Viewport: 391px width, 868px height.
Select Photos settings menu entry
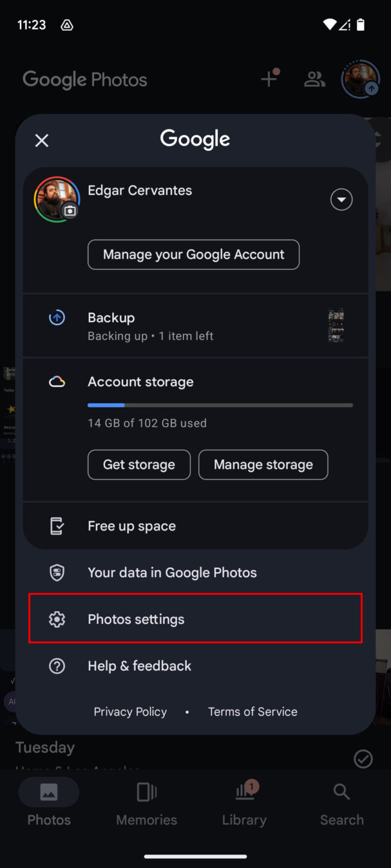point(136,619)
